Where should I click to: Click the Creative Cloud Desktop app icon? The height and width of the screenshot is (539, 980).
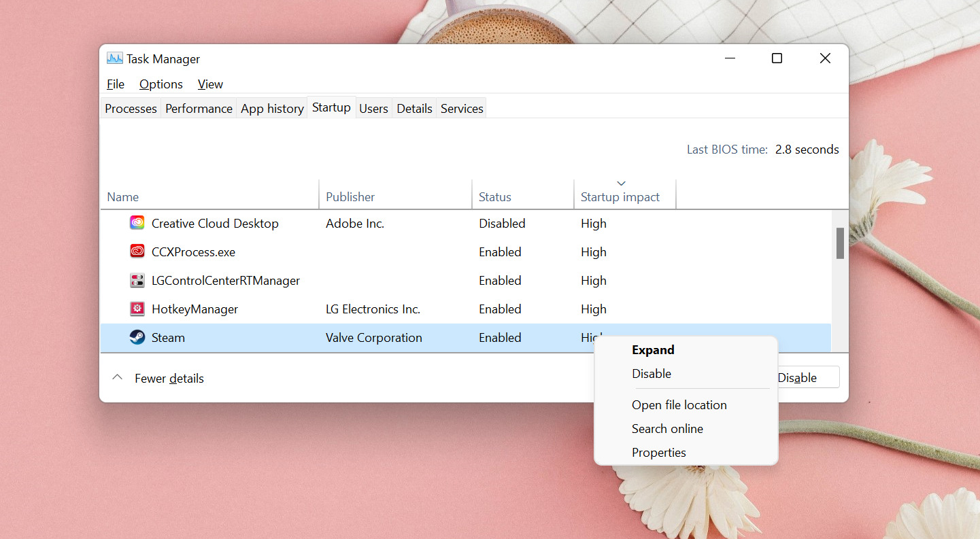coord(137,223)
